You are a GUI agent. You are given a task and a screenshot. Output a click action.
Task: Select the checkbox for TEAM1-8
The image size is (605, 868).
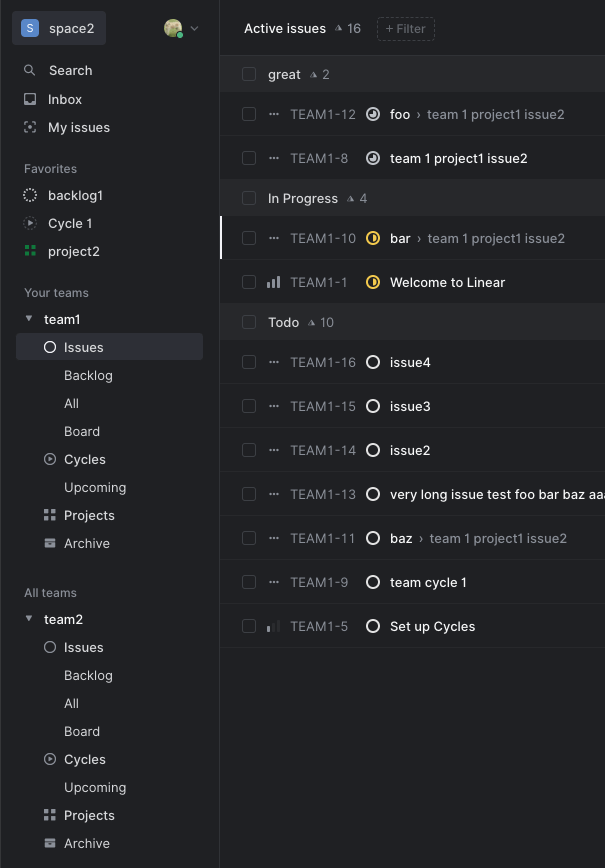[249, 158]
